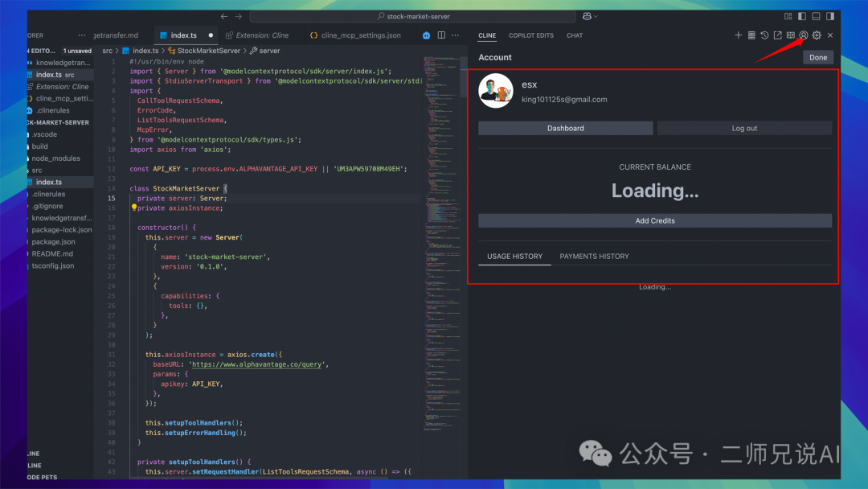Close the secondary sidebar panel
This screenshot has height=489, width=868.
tap(829, 35)
